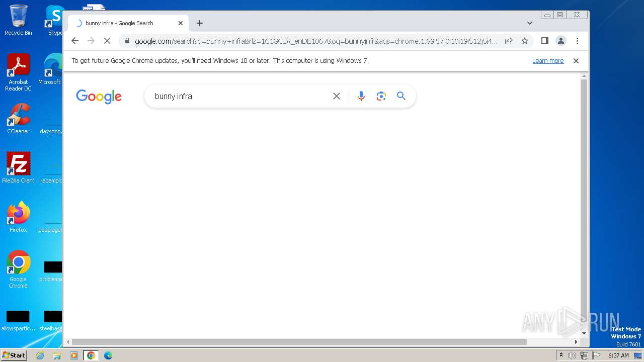Select the Firefox desktop icon

(18, 217)
